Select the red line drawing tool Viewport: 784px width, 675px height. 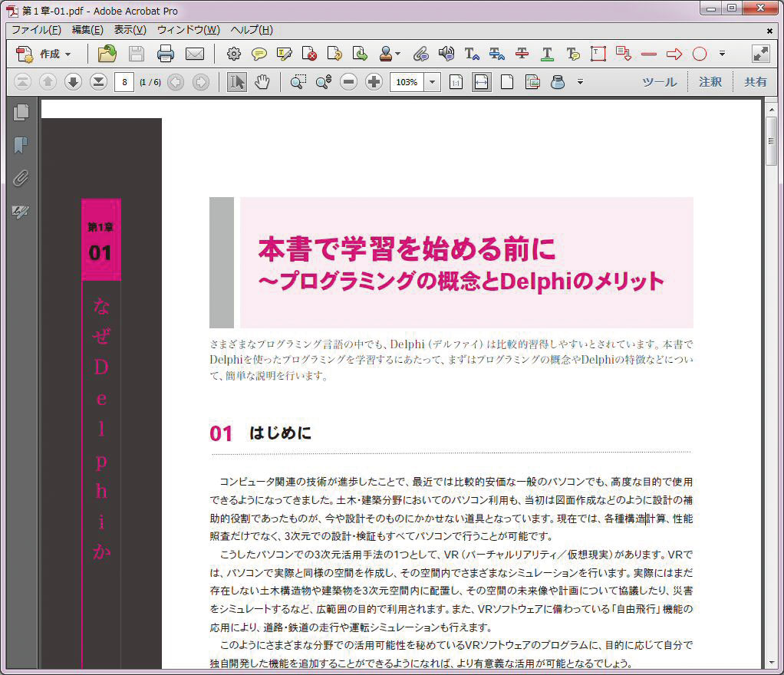[649, 54]
